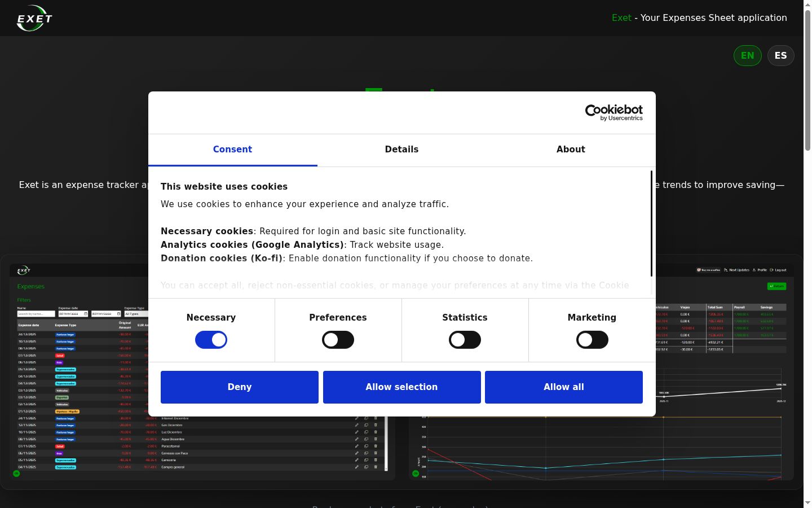Toggle the Necessary cookies switch
The width and height of the screenshot is (812, 508).
(211, 340)
